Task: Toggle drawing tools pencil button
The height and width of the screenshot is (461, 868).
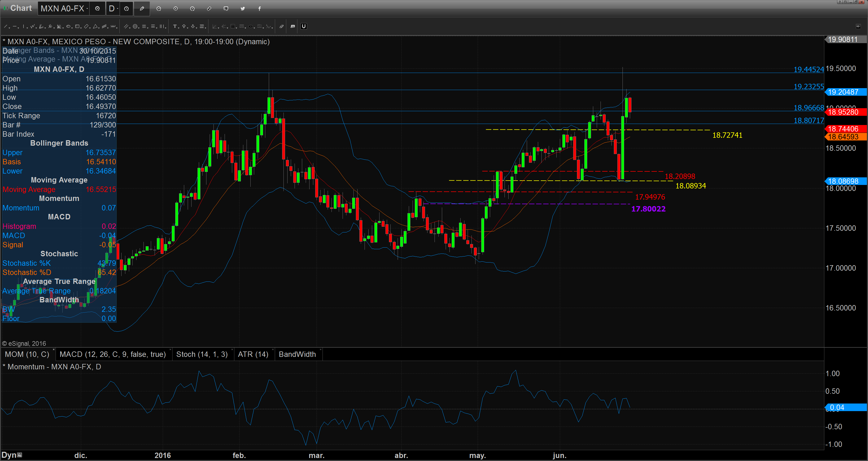Action: pyautogui.click(x=142, y=9)
